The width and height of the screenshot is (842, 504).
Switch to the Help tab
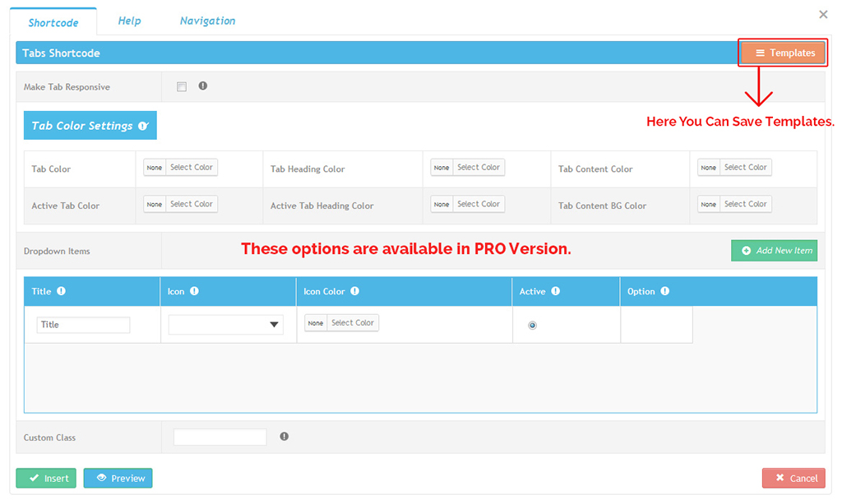click(129, 21)
